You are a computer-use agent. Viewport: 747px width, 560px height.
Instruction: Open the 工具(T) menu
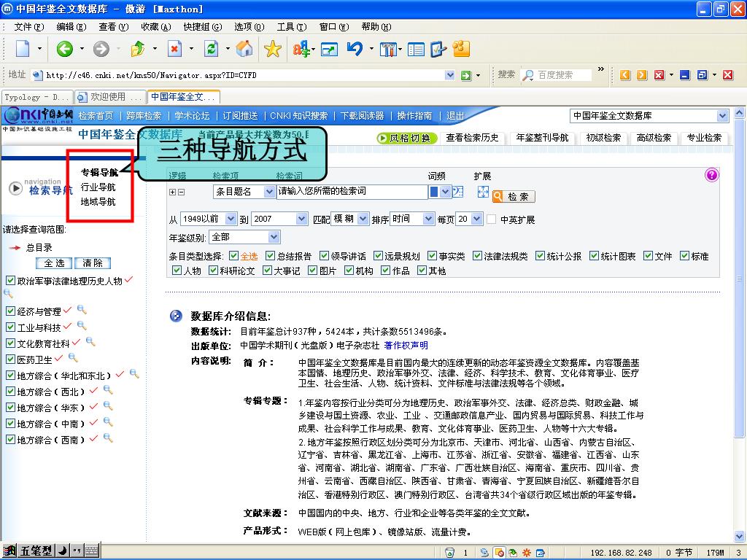[x=292, y=27]
